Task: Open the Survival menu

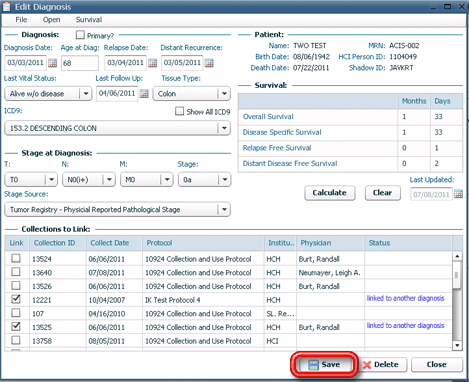Action: (x=89, y=20)
